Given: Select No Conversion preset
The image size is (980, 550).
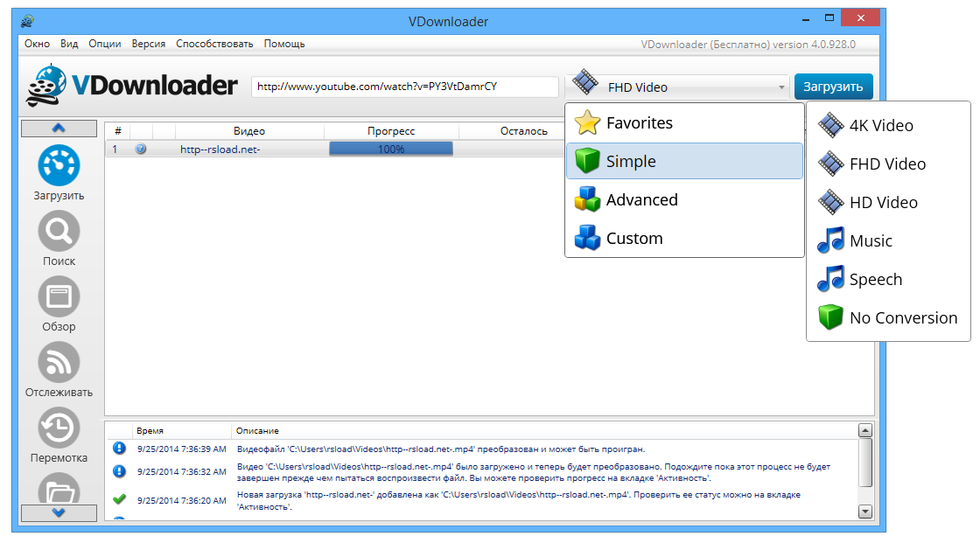Looking at the screenshot, I should pyautogui.click(x=888, y=317).
